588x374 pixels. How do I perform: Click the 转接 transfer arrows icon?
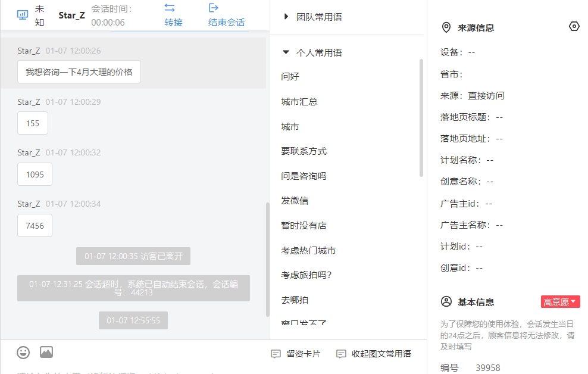point(170,8)
